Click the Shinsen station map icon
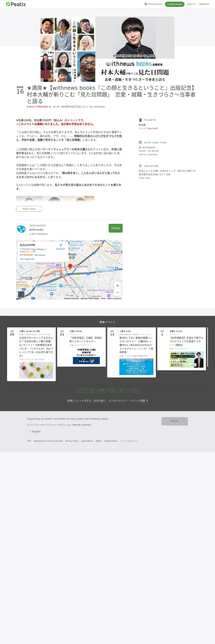Screen dimensions: 215x644 (31, 278)
